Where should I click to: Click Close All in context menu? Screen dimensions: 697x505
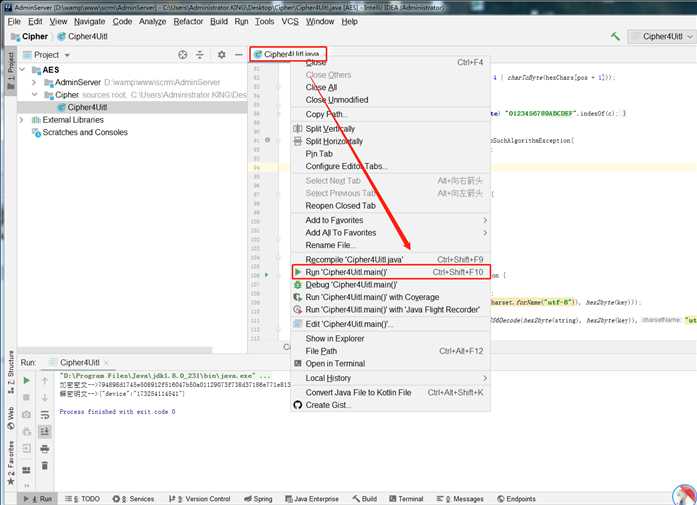point(391,87)
